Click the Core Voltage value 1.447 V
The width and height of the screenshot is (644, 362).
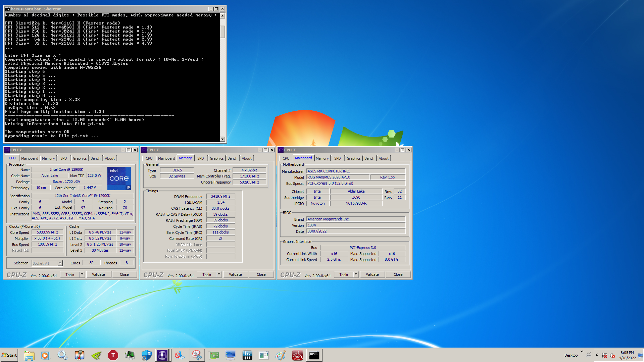(90, 188)
